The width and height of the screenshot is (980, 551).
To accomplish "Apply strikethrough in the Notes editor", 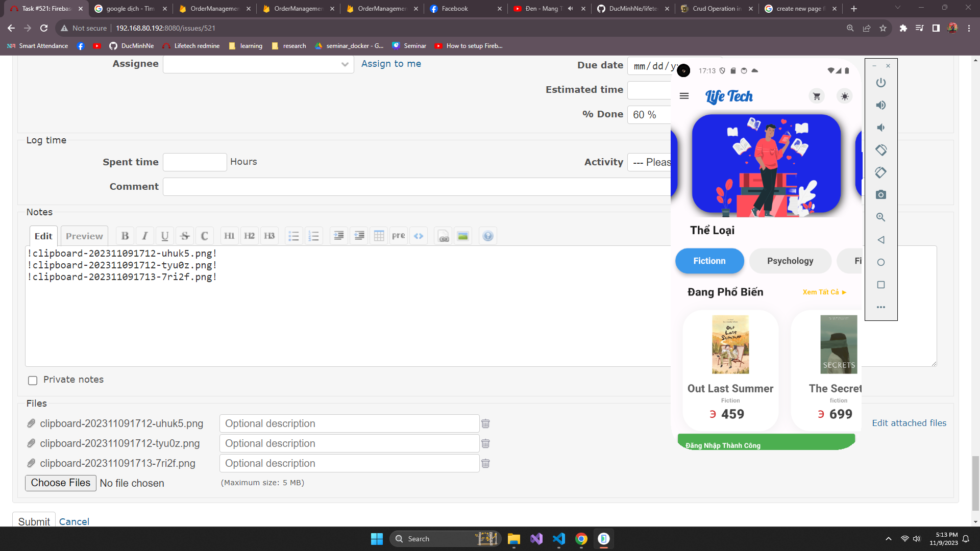I will 185,236.
